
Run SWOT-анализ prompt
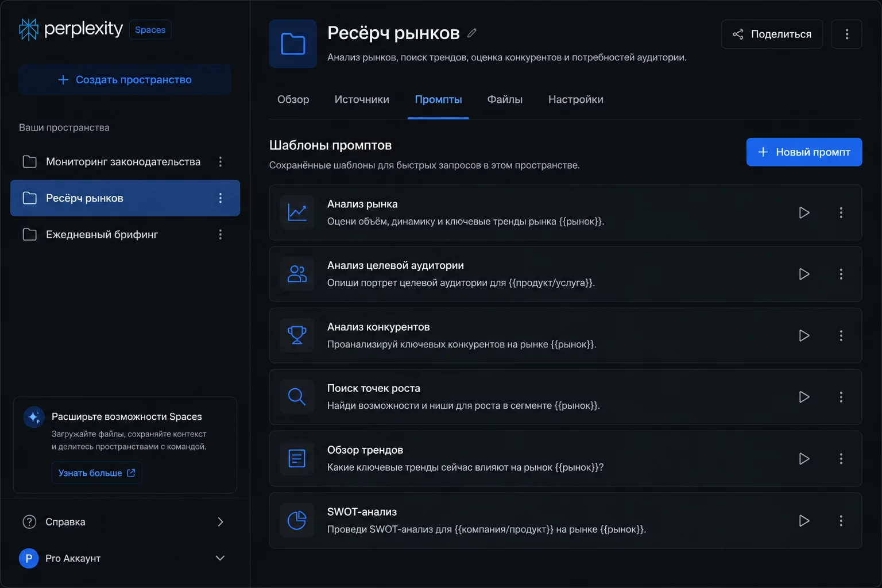pyautogui.click(x=804, y=521)
